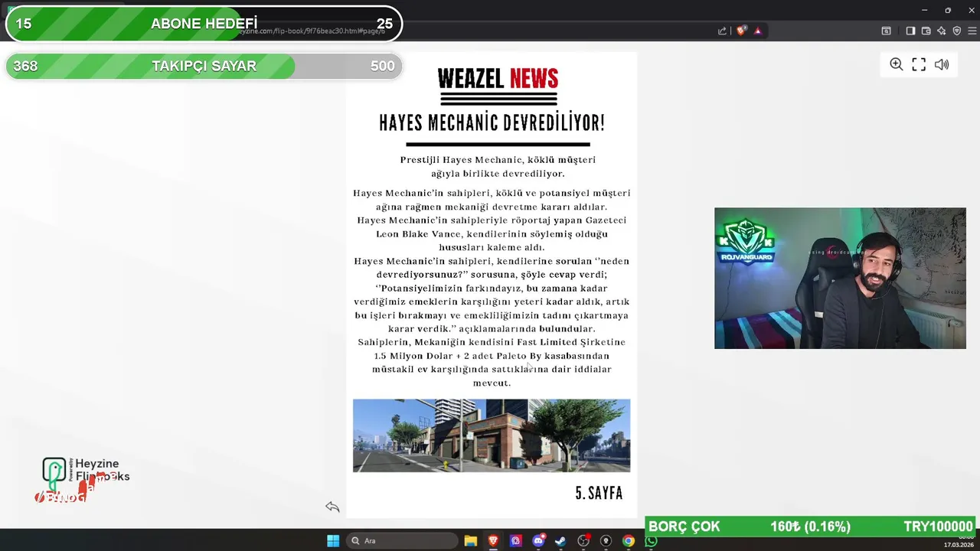Screen dimensions: 980x551
Task: Click the share page icon in address bar
Action: click(x=722, y=31)
